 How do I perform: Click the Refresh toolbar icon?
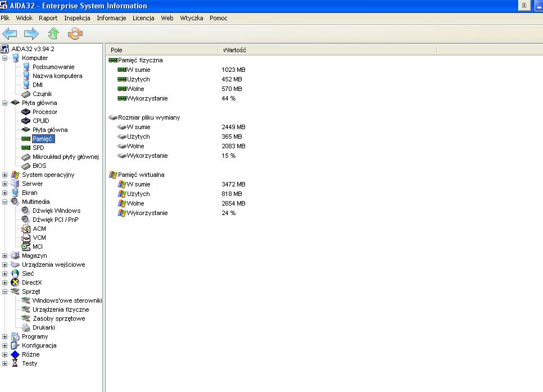75,34
